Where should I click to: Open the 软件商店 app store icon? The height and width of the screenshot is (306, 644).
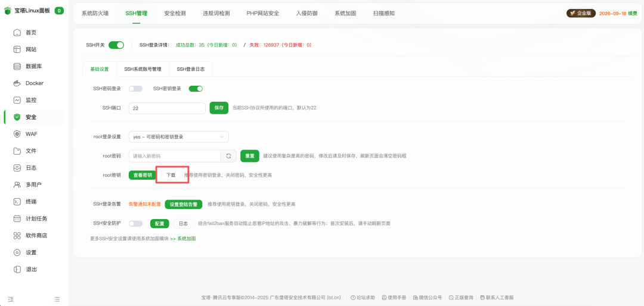[17, 236]
